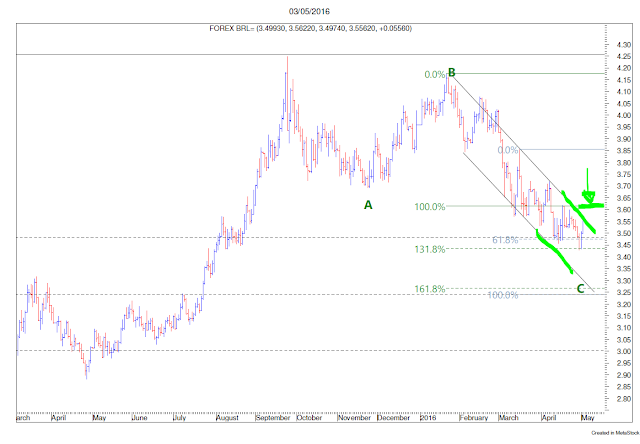The width and height of the screenshot is (640, 444).
Task: Click the 3.90 price axis label
Action: (624, 139)
